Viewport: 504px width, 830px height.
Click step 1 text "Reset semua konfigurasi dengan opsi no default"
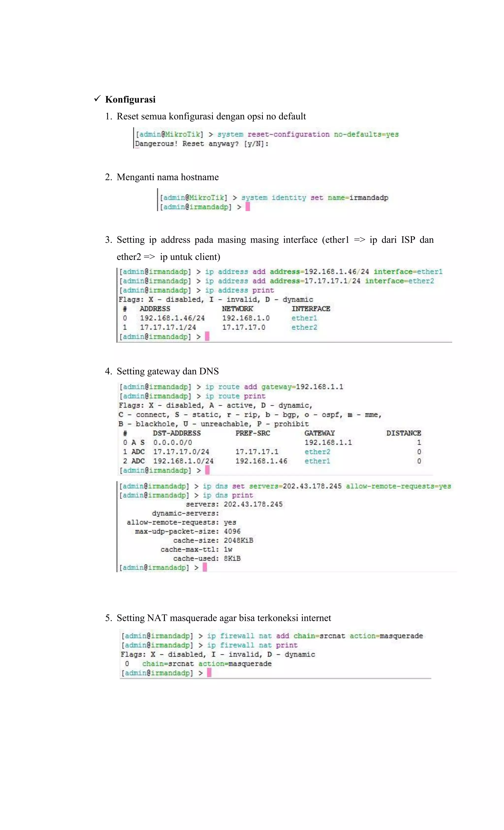pyautogui.click(x=211, y=116)
